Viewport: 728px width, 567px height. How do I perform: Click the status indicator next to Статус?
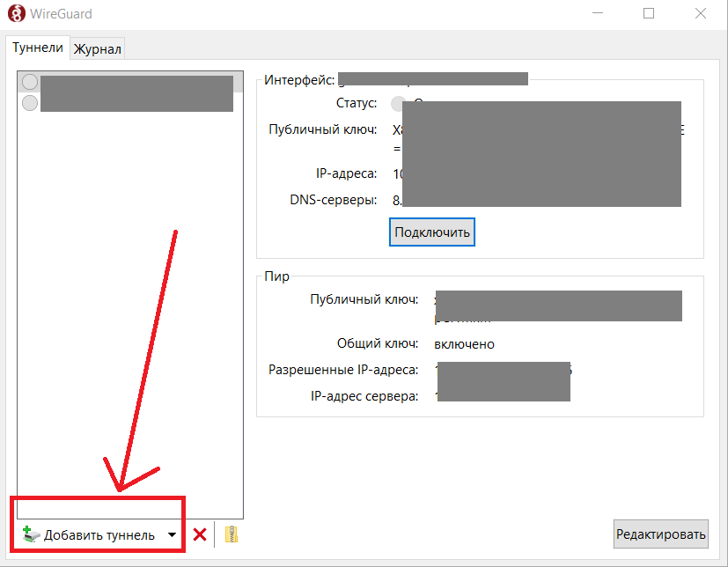click(398, 104)
